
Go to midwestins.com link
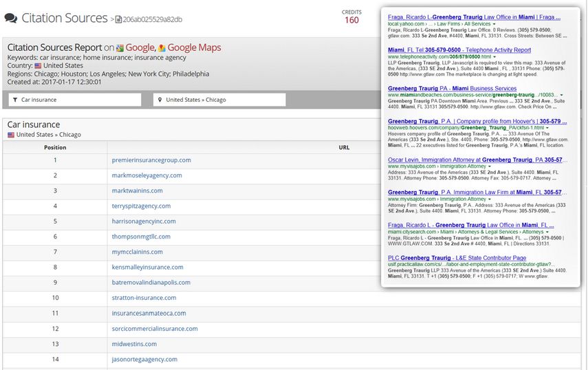[x=134, y=344]
